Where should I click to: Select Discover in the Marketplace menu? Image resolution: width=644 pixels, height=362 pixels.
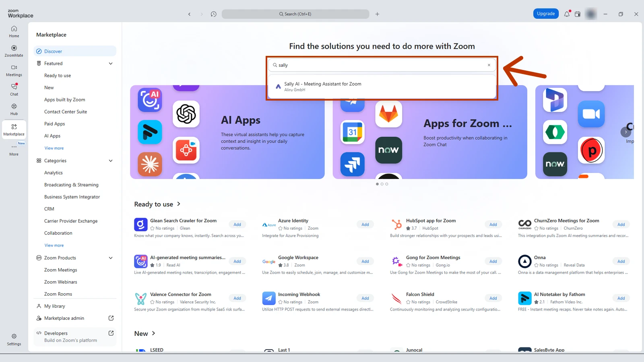[75, 51]
